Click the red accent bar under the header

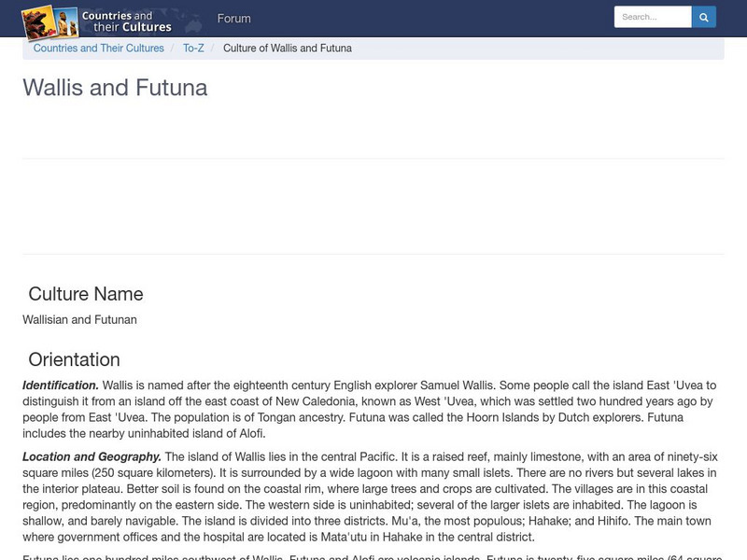click(373, 35)
